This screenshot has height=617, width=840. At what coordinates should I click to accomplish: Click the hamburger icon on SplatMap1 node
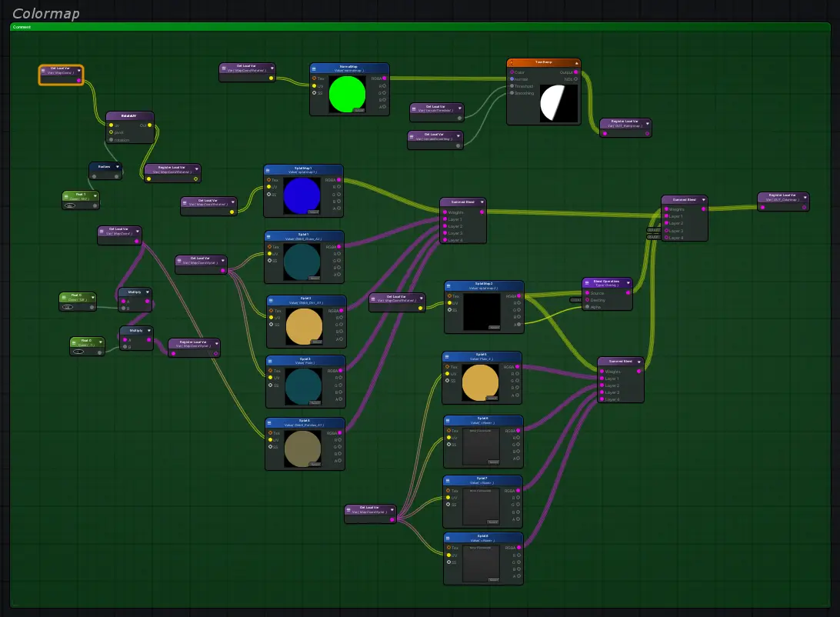click(268, 168)
